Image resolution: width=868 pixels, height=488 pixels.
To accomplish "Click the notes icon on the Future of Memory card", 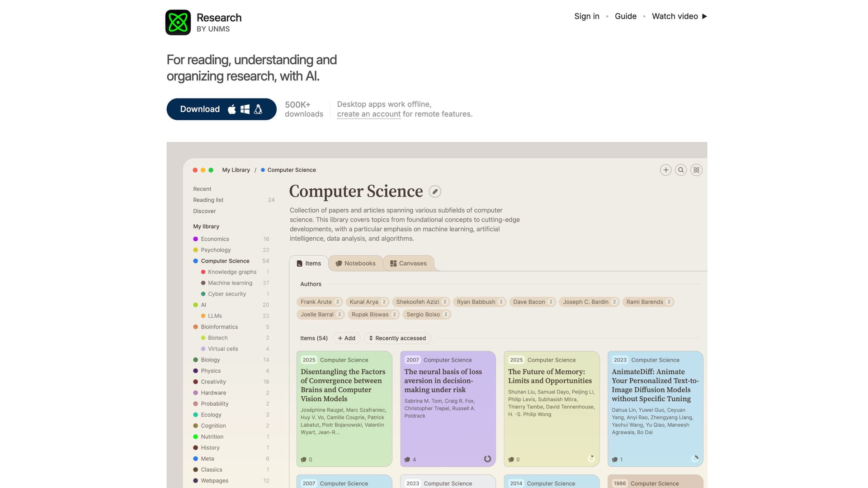I will pyautogui.click(x=511, y=460).
